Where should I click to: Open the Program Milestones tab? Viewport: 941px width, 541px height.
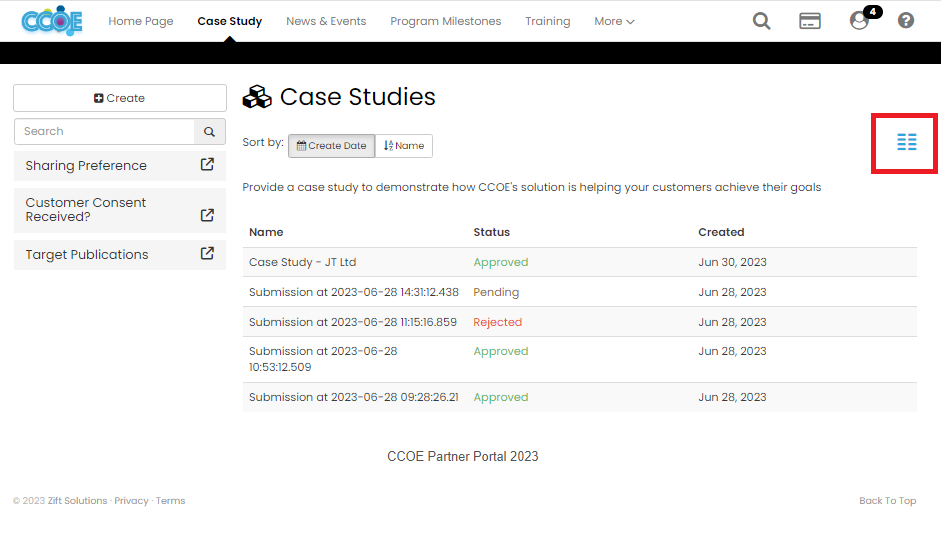(445, 21)
